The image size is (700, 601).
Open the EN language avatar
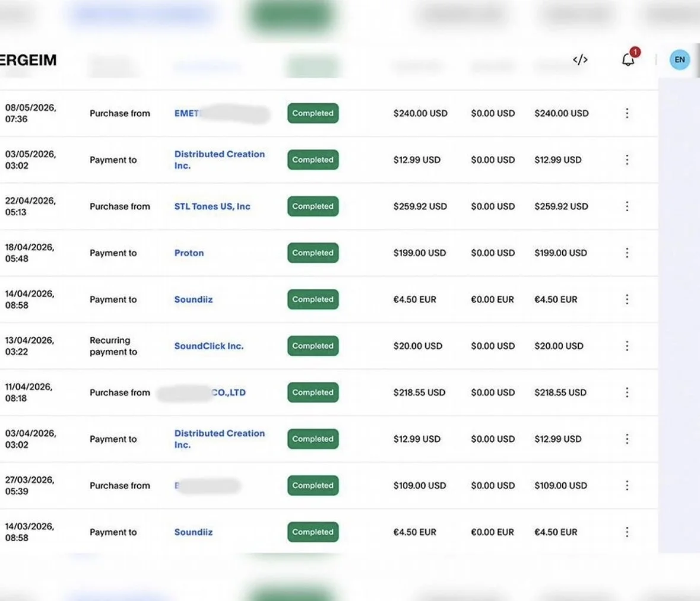tap(679, 60)
